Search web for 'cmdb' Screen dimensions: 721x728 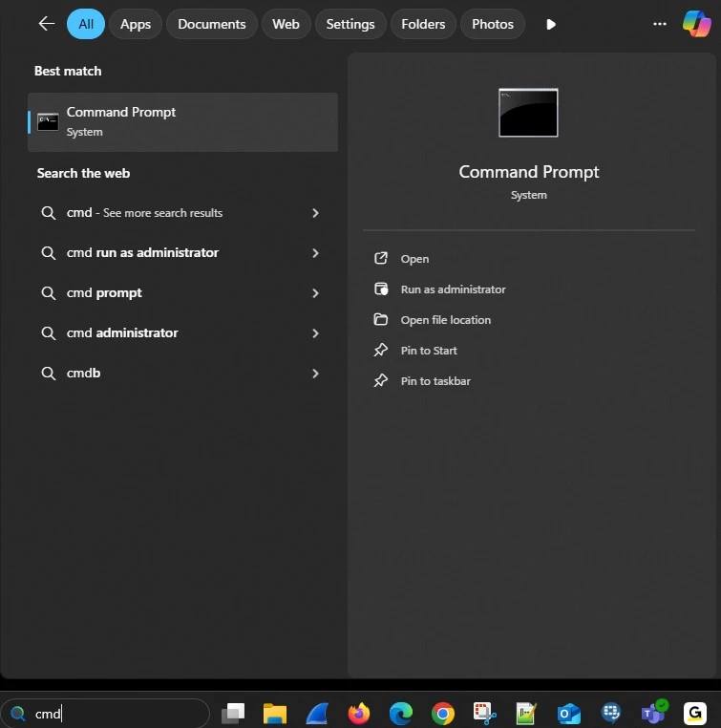click(182, 374)
